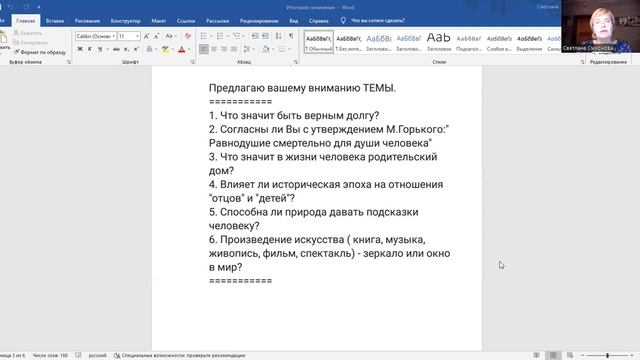Open Справка tab
Image resolution: width=640 pixels, height=360 pixels.
coord(318,21)
